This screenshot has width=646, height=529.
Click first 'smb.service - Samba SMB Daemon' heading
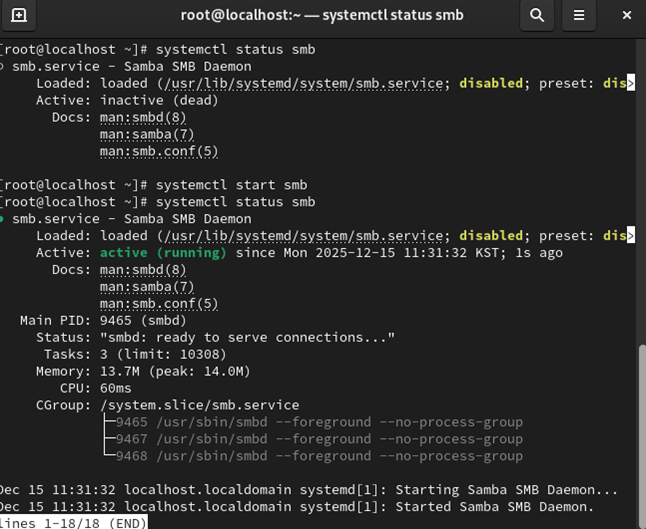coord(132,67)
